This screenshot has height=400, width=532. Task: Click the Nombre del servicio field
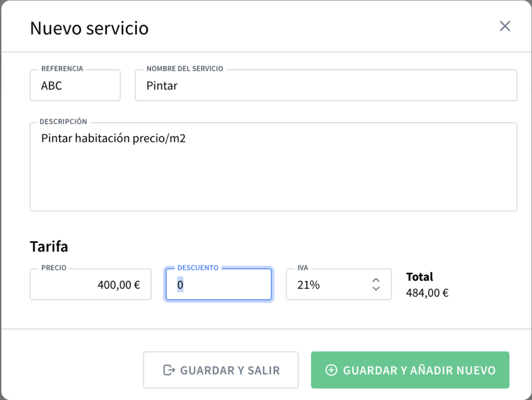pos(326,86)
